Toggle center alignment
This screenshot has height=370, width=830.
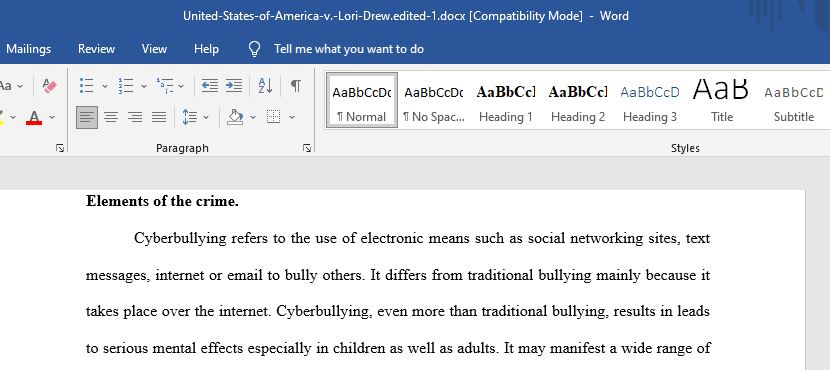[111, 117]
